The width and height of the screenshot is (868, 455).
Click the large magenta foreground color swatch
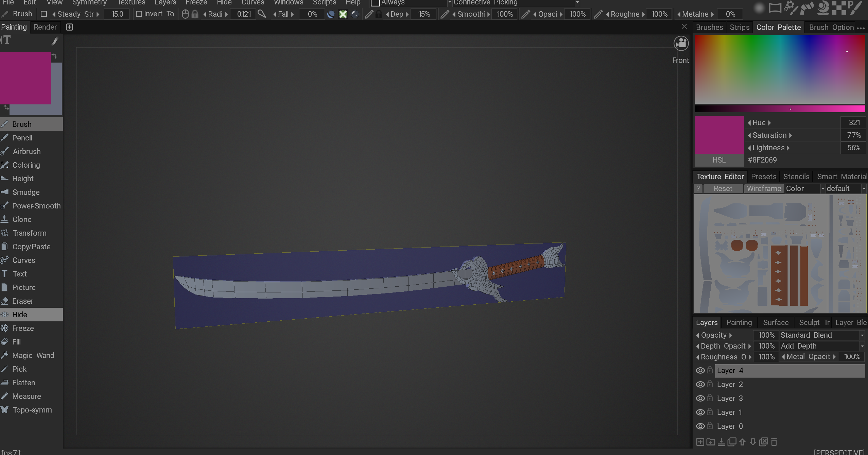[25, 78]
